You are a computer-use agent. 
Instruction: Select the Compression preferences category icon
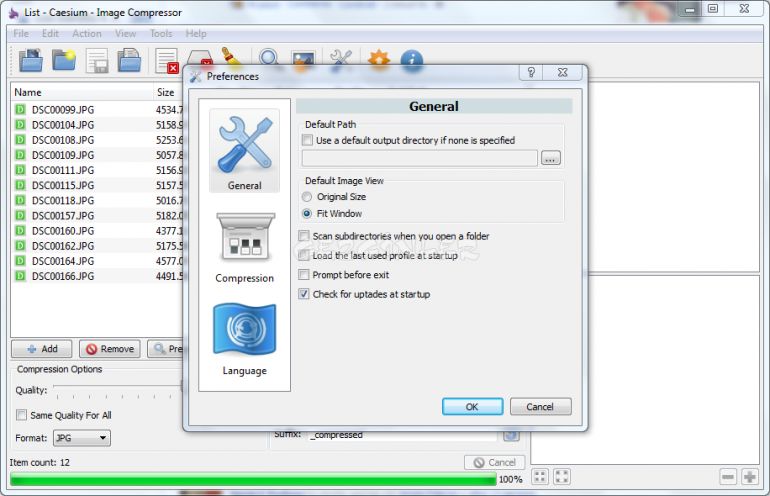click(245, 247)
